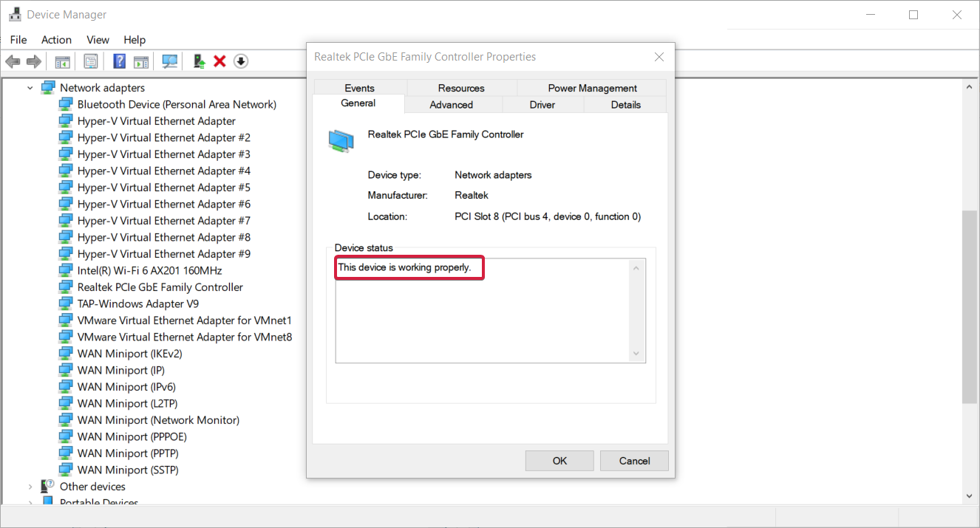Click the Show/Hide Console Tree icon
Image resolution: width=980 pixels, height=528 pixels.
[63, 61]
